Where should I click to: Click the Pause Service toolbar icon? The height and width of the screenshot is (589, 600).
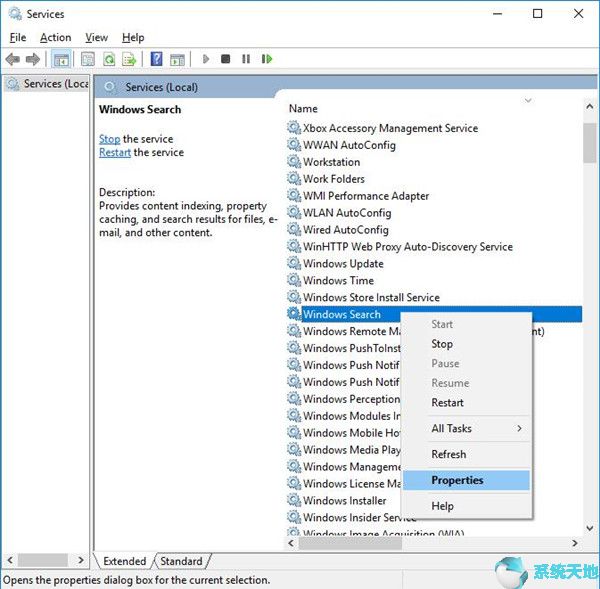[246, 59]
